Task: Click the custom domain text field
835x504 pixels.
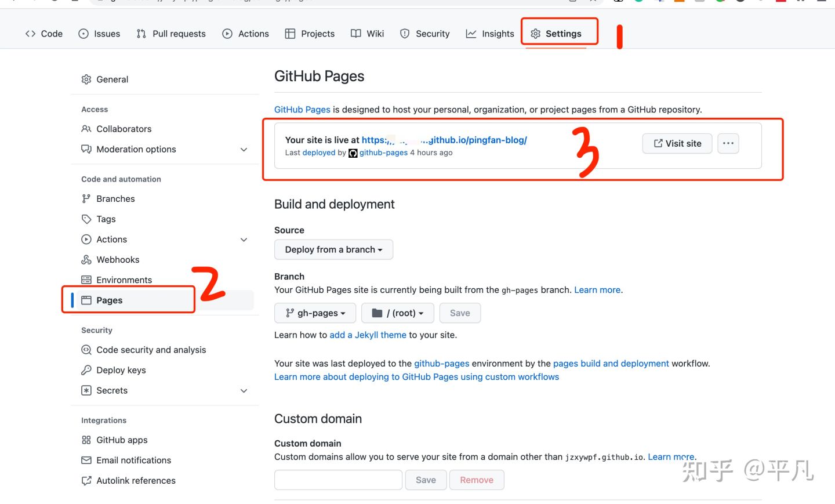Action: point(338,480)
